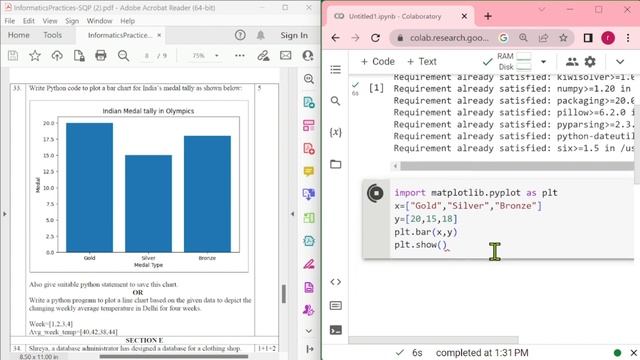The width and height of the screenshot is (640, 360).
Task: Open Acrobat notifications bell
Action: click(260, 36)
